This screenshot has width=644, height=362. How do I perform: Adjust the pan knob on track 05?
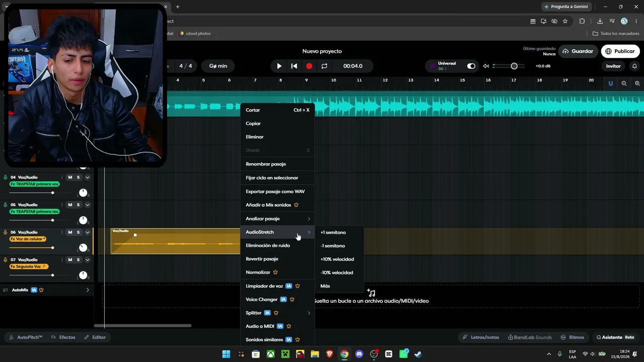tap(83, 220)
